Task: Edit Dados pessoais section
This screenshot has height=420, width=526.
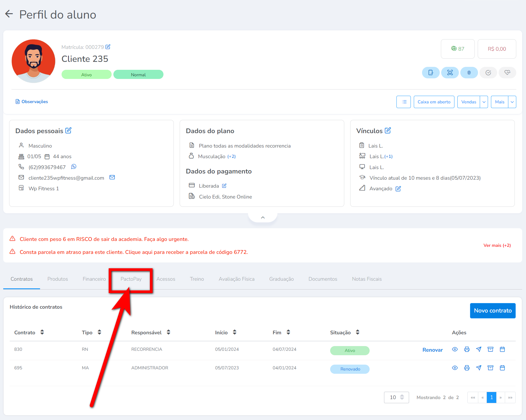Action: [68, 130]
